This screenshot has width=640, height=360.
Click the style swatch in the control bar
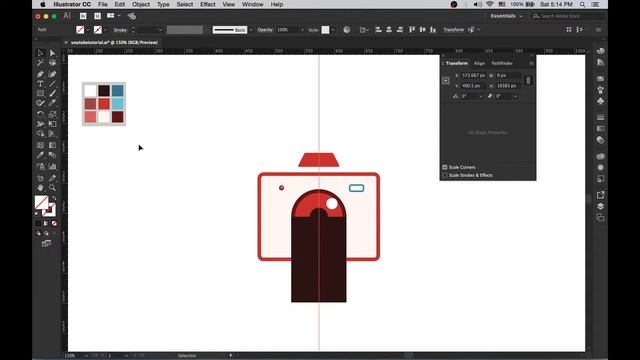325,30
